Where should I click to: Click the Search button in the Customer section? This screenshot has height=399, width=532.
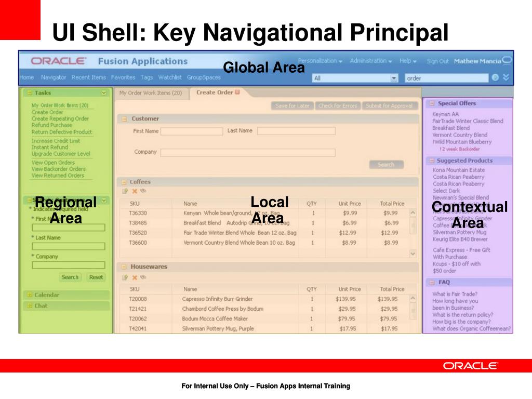[386, 165]
